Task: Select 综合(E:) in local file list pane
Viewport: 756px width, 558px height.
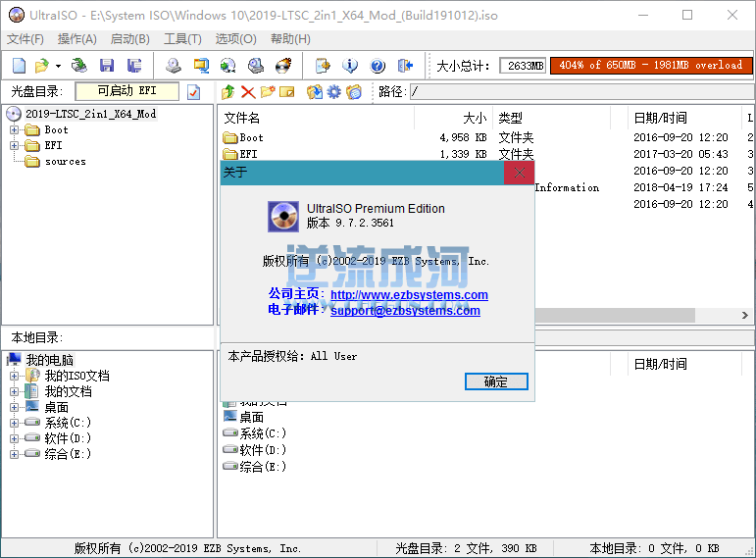Action: coord(262,467)
